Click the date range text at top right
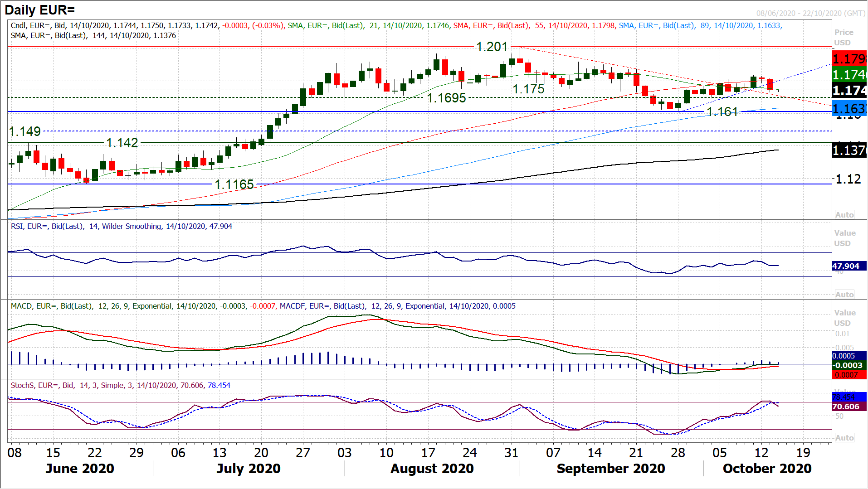This screenshot has height=489, width=868. click(x=810, y=13)
